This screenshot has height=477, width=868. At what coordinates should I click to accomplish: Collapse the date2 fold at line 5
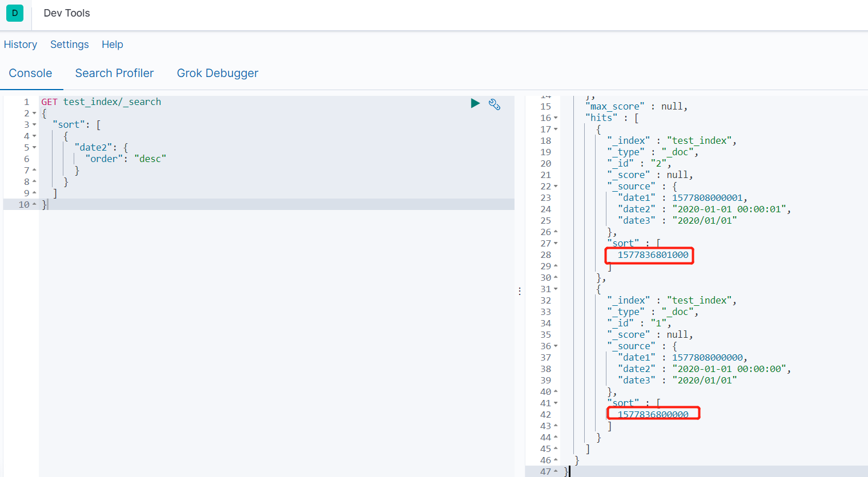pos(34,148)
